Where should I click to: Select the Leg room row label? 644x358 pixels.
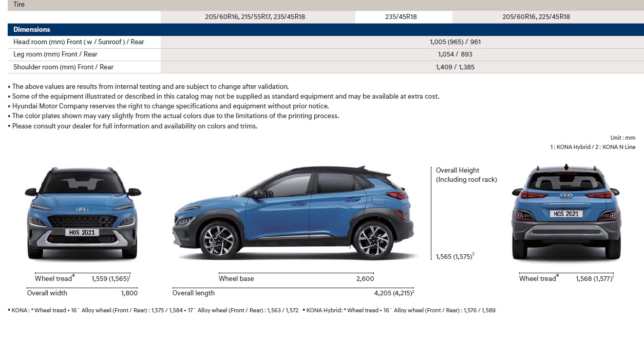(55, 54)
